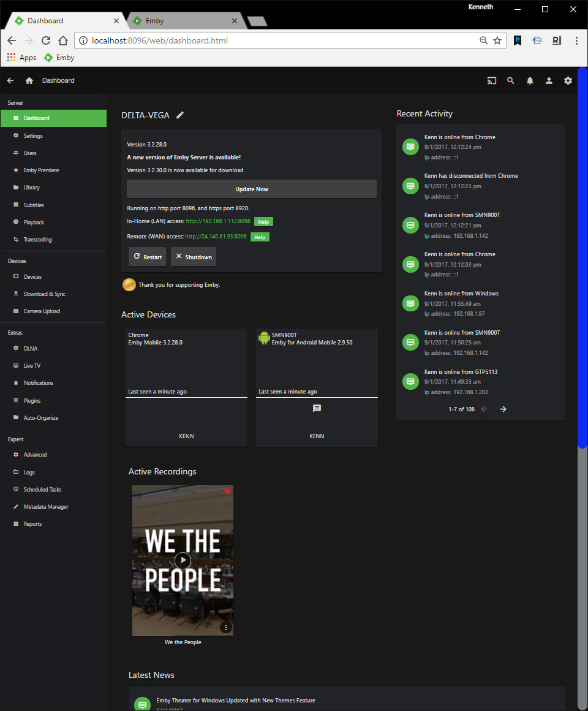Switch to the Emby browser tab
The image size is (588, 711).
(x=186, y=21)
